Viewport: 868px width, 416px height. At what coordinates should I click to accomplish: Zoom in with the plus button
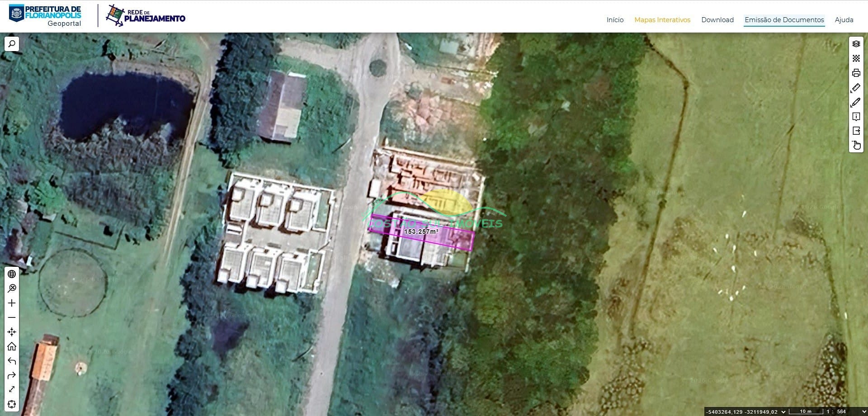click(x=12, y=303)
